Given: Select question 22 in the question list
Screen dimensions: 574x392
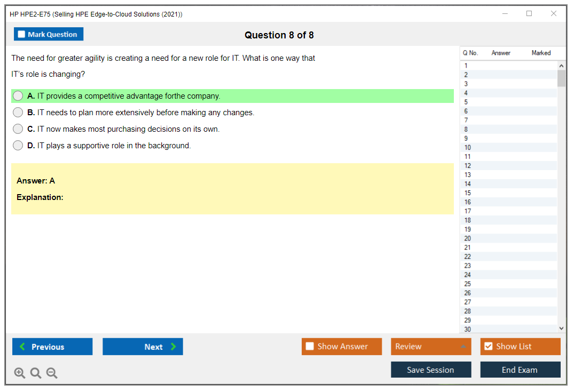Looking at the screenshot, I should [x=468, y=257].
